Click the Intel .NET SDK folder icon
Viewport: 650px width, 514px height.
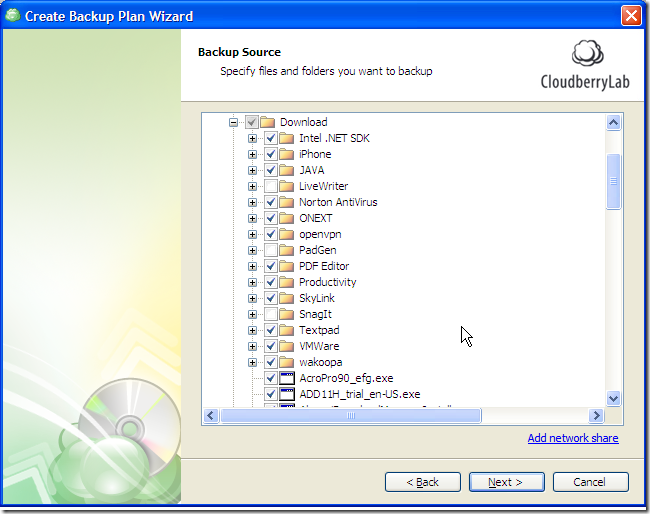coord(286,138)
